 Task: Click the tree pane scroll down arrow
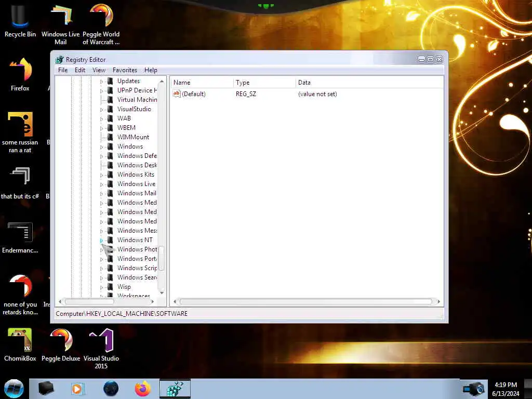pos(162,292)
